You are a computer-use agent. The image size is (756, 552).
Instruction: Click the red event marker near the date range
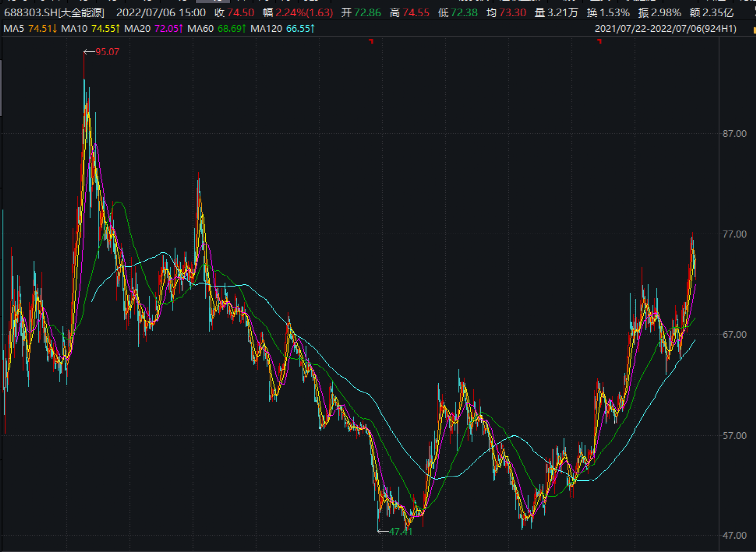[x=599, y=42]
